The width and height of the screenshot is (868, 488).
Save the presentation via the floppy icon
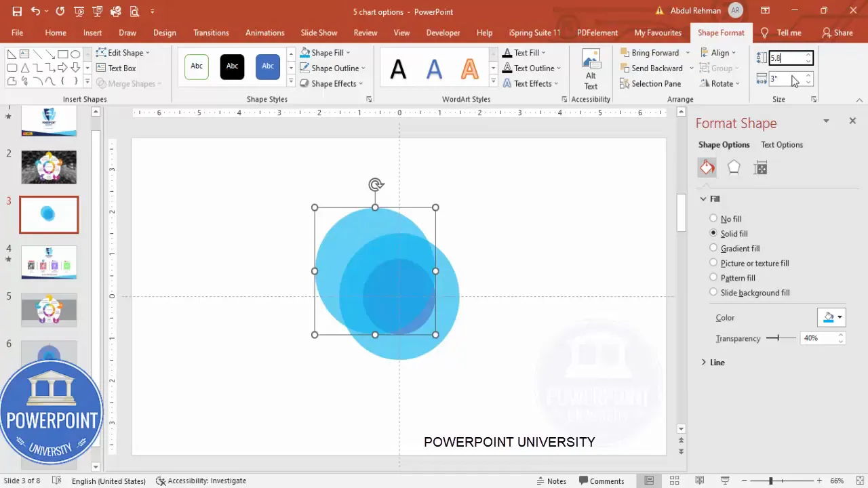click(x=17, y=12)
